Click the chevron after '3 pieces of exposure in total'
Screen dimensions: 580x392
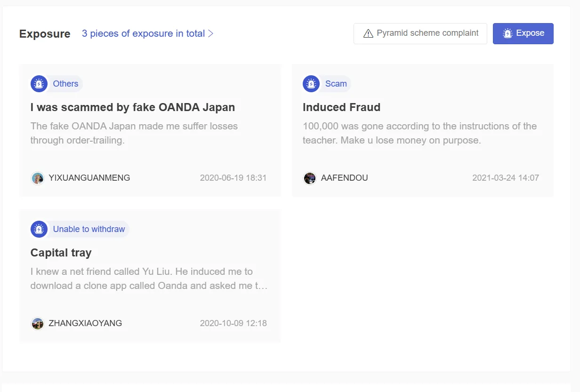pyautogui.click(x=211, y=33)
